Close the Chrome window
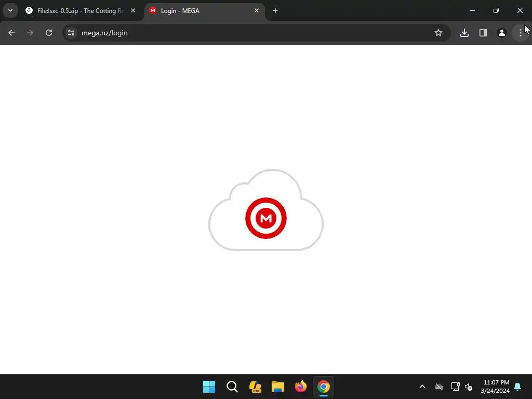Screen dimensions: 532x399 (520, 10)
